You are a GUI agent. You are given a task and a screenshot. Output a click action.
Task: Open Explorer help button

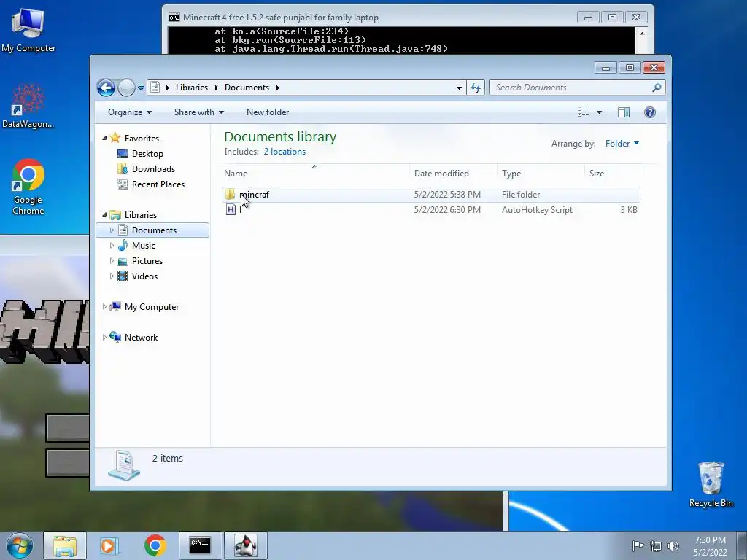pos(650,112)
